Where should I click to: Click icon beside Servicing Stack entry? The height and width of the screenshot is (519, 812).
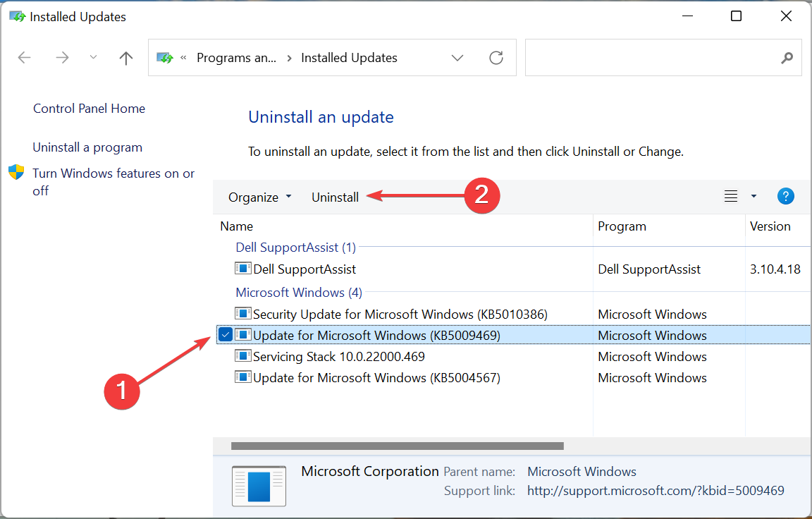point(243,356)
